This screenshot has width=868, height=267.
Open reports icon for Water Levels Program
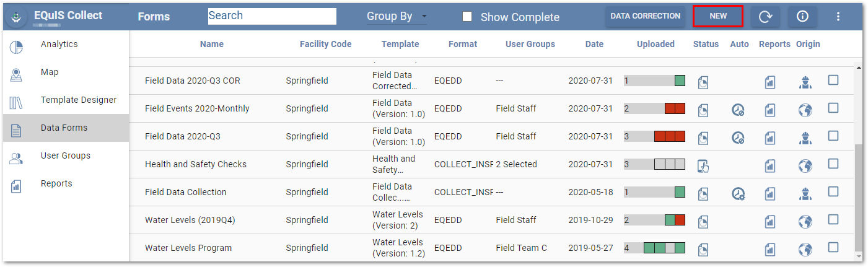click(x=770, y=249)
